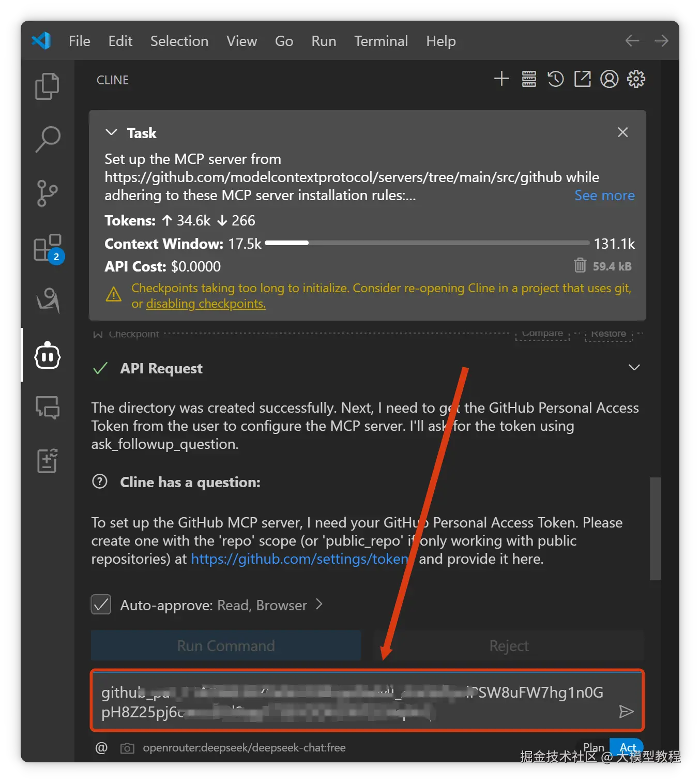Open the Help menu
Image resolution: width=700 pixels, height=783 pixels.
pyautogui.click(x=441, y=41)
